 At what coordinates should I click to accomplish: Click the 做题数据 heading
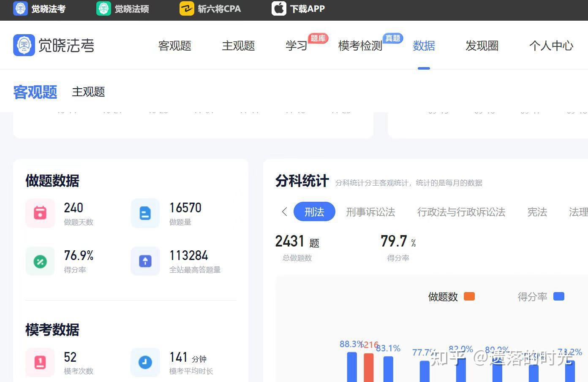pyautogui.click(x=52, y=181)
